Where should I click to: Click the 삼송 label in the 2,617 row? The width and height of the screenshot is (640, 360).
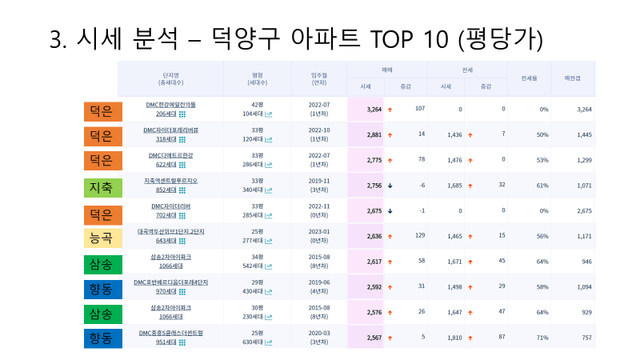(x=103, y=264)
